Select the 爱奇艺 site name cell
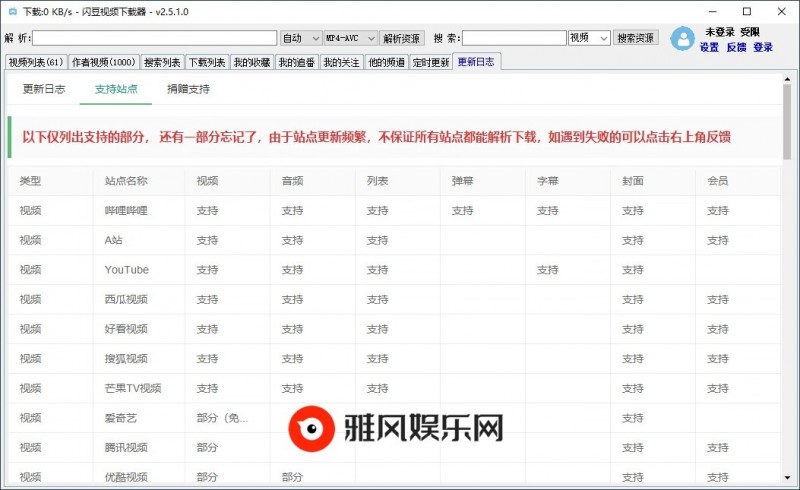 tap(139, 418)
